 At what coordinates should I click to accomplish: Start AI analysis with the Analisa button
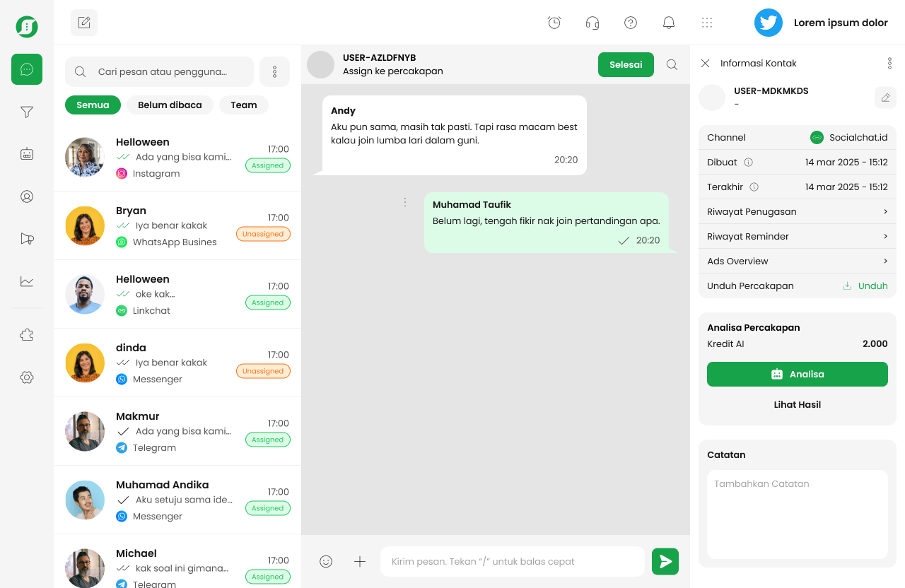pyautogui.click(x=797, y=374)
